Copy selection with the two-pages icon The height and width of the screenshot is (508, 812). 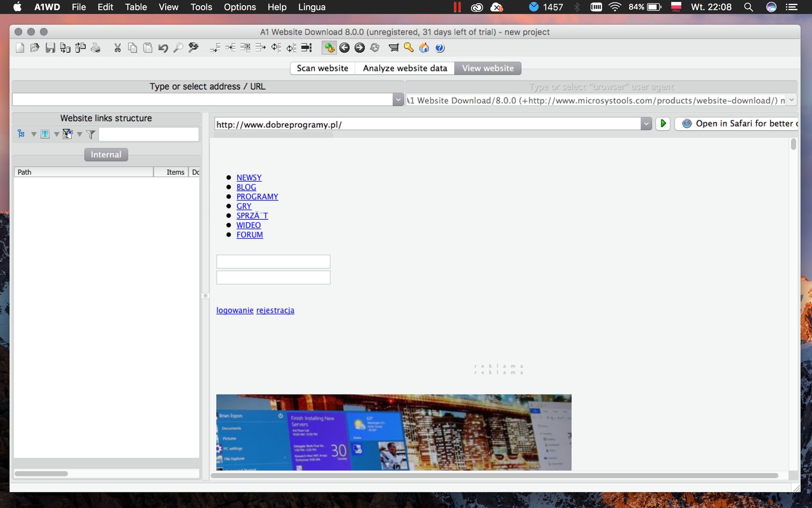[133, 48]
